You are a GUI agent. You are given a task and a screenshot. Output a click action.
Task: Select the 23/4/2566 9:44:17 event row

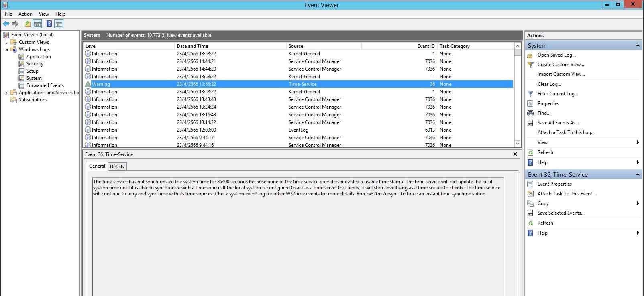pos(298,138)
